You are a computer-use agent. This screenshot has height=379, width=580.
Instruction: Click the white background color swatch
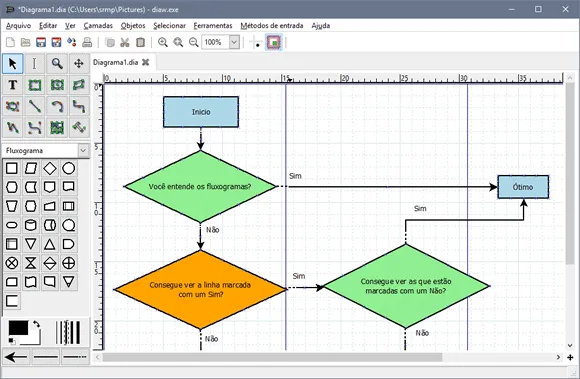(x=35, y=339)
